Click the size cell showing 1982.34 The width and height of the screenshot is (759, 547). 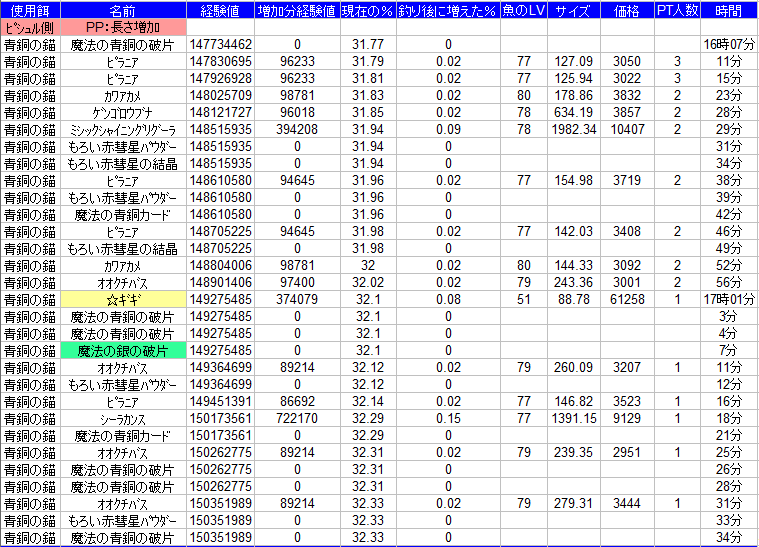point(572,129)
